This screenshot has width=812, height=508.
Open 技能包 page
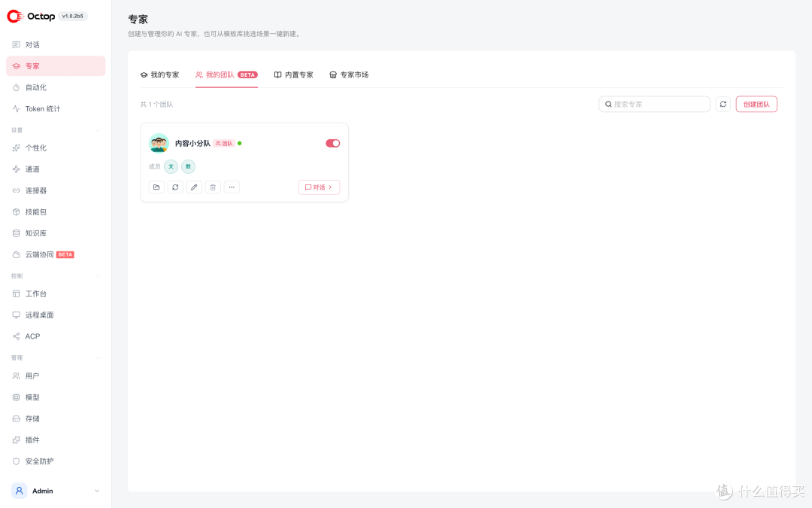(56, 211)
